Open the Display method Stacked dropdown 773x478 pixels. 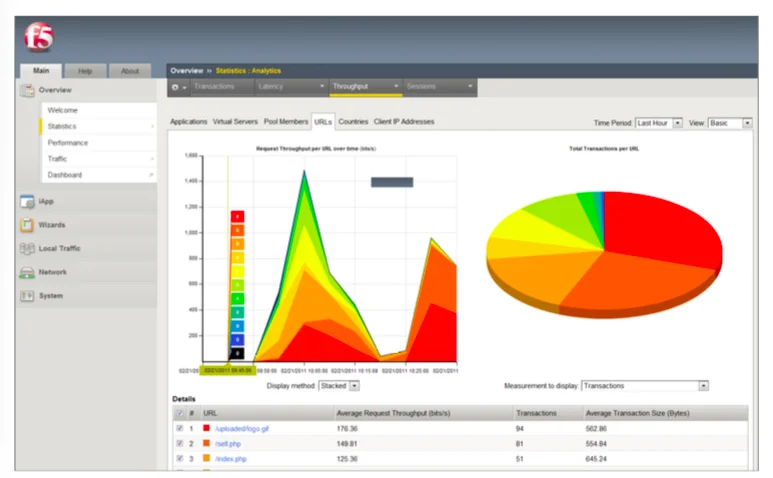(x=339, y=386)
